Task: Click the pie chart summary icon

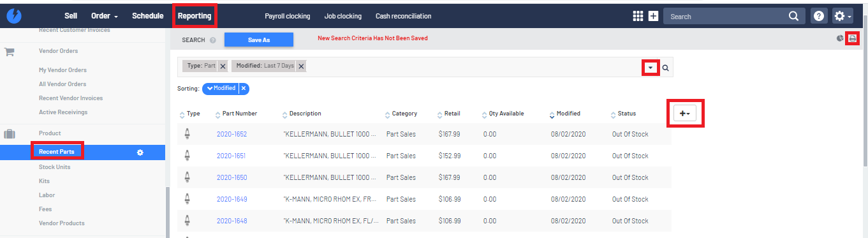Action: [x=840, y=38]
